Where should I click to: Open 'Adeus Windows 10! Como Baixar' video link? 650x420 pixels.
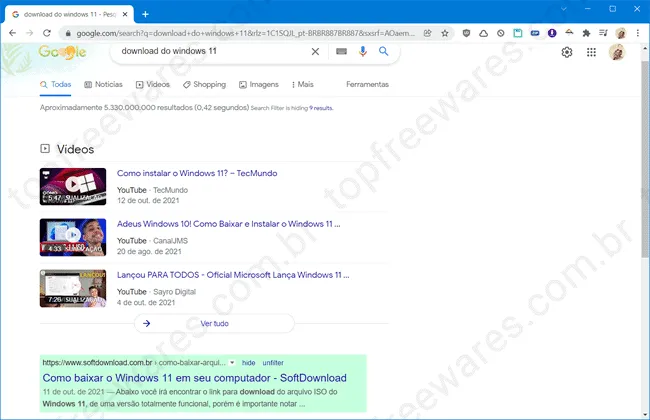click(x=228, y=224)
